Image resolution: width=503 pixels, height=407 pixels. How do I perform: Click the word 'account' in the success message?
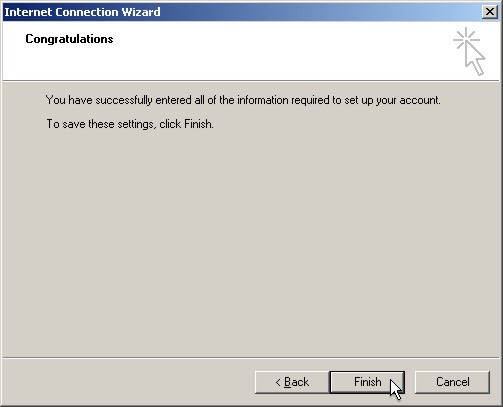coord(420,100)
